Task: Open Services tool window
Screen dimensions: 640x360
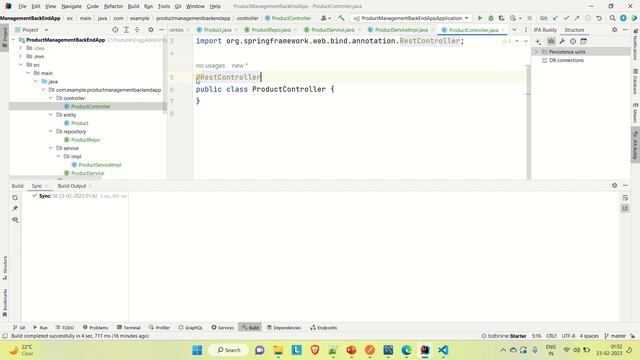Action: pos(223,327)
